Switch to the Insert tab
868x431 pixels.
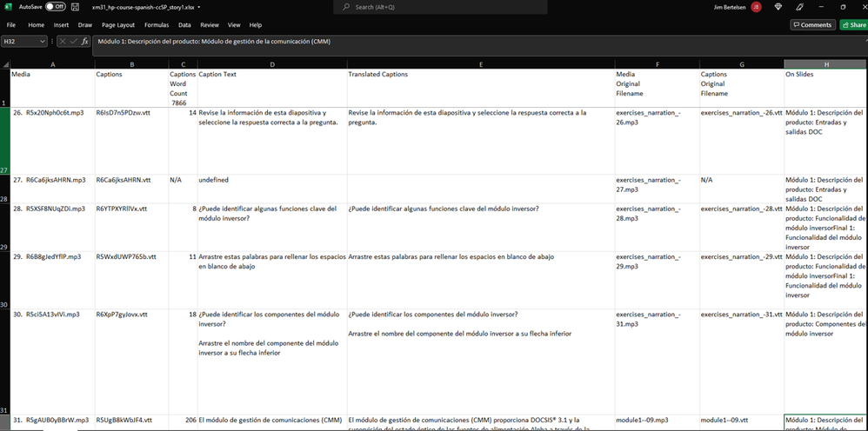pos(61,25)
